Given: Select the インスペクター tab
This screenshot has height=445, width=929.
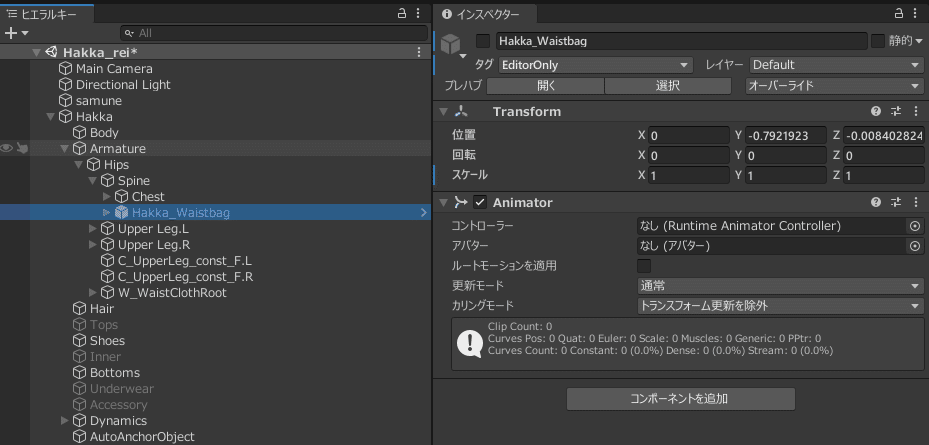Looking at the screenshot, I should (486, 15).
